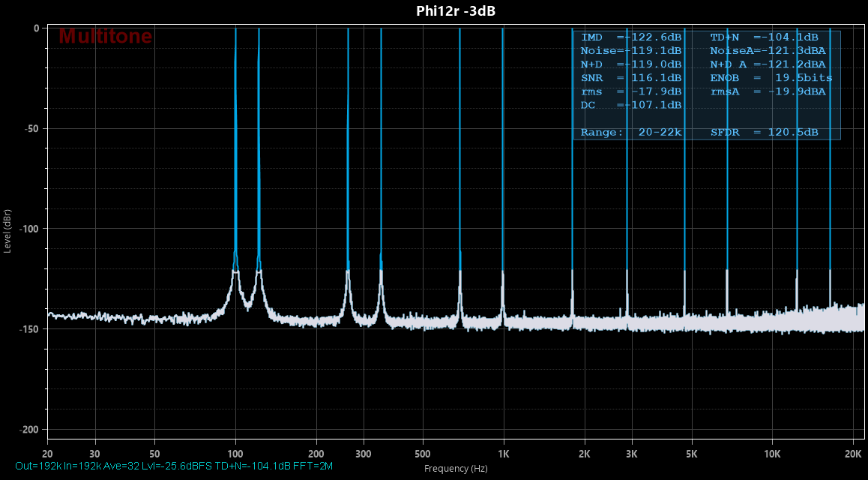Select the -150 level axis label
868x480 pixels.
click(x=29, y=328)
